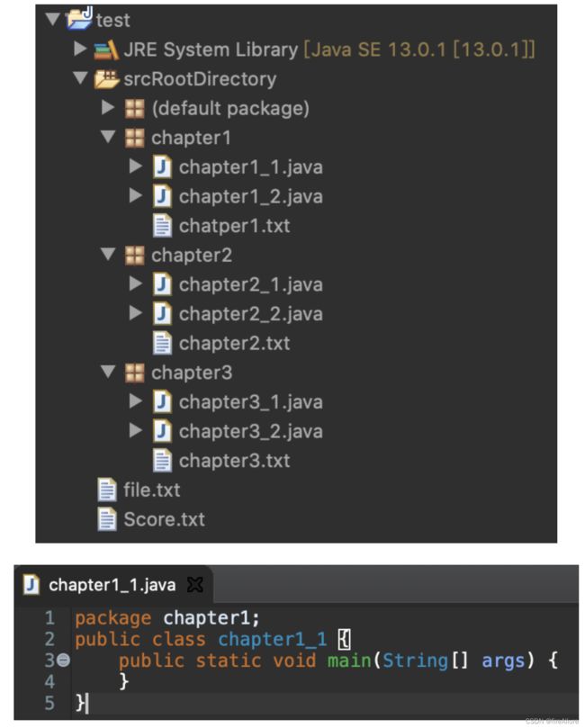Click the default package icon
This screenshot has width=585, height=728.
pos(135,108)
